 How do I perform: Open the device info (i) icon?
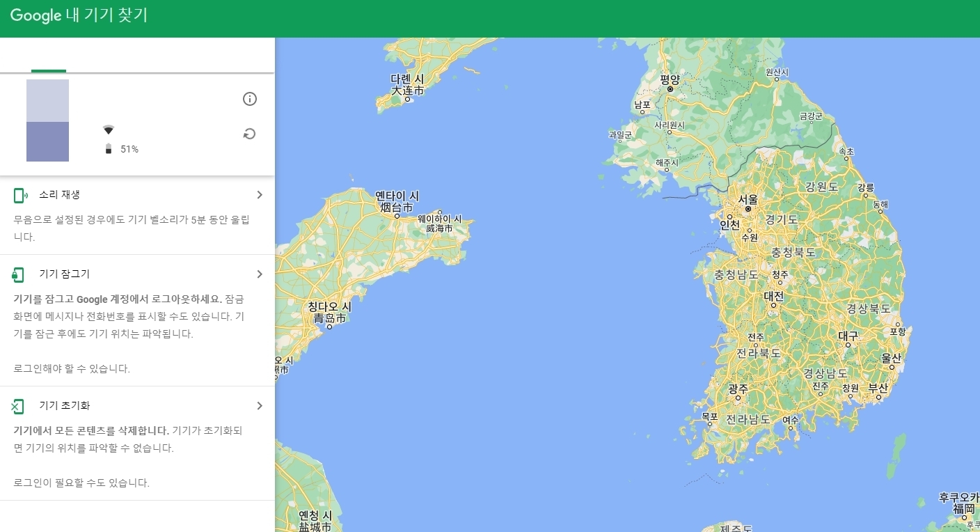click(x=249, y=98)
